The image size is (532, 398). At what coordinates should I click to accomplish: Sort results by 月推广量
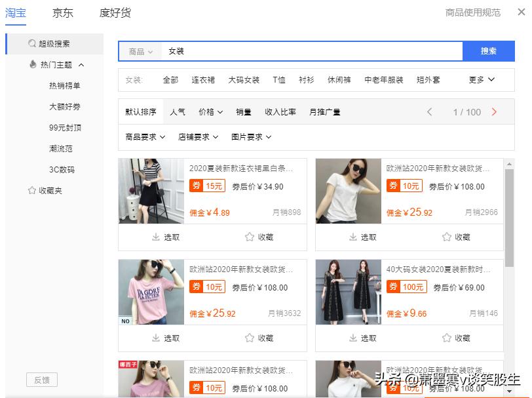click(x=325, y=111)
